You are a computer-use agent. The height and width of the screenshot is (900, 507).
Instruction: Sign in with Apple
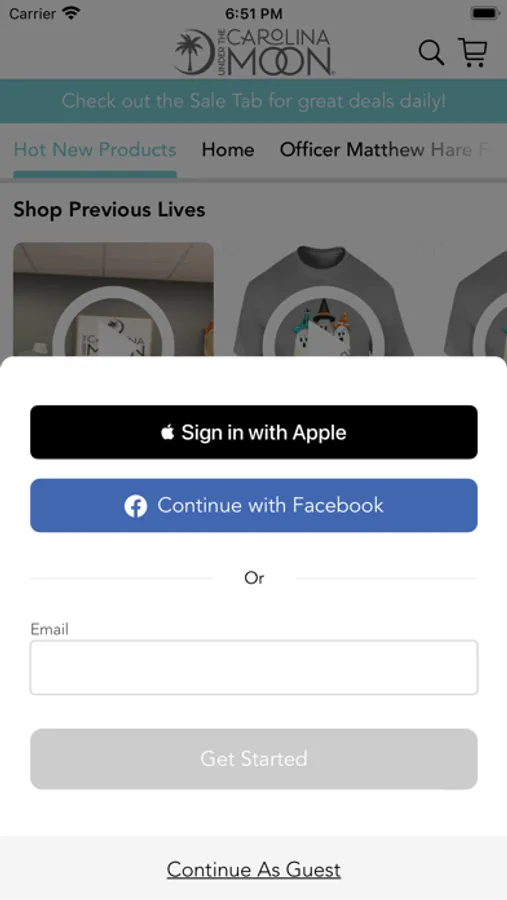pyautogui.click(x=254, y=432)
